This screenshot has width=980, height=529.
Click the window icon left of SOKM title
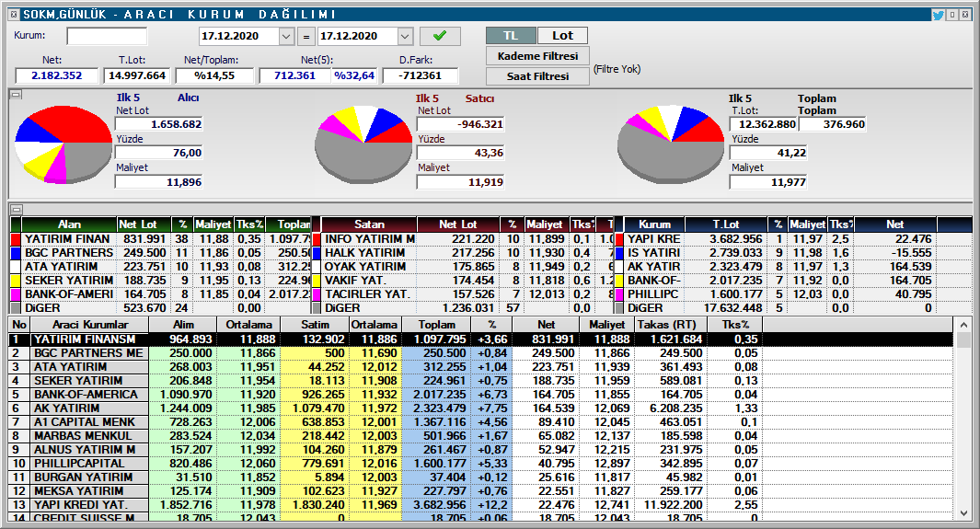pyautogui.click(x=14, y=15)
